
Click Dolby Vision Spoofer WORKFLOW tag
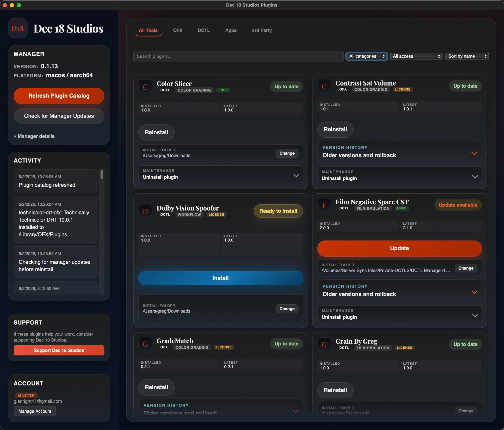coord(189,215)
